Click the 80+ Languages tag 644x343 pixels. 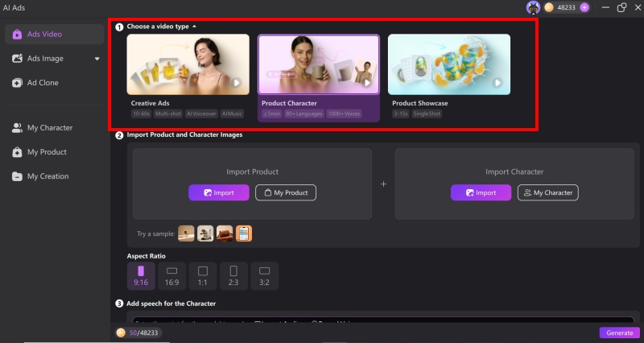pos(304,114)
